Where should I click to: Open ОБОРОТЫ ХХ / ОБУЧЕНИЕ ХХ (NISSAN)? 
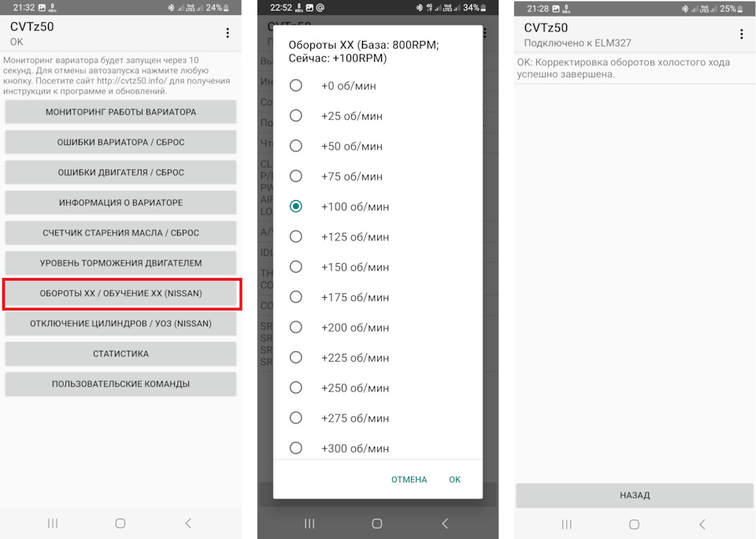[120, 293]
